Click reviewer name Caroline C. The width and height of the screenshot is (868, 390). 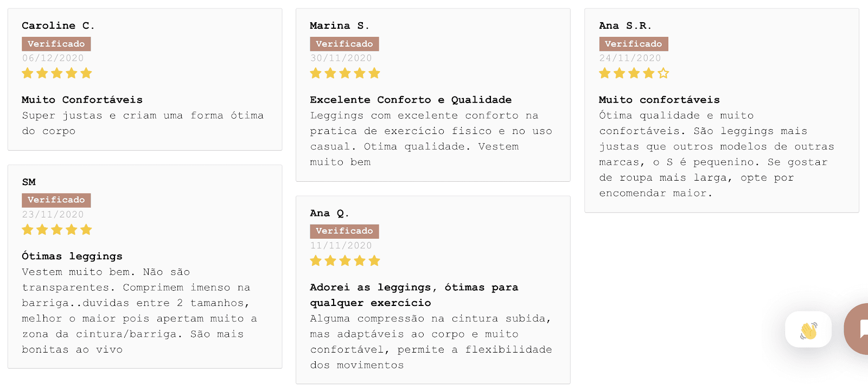pyautogui.click(x=58, y=25)
